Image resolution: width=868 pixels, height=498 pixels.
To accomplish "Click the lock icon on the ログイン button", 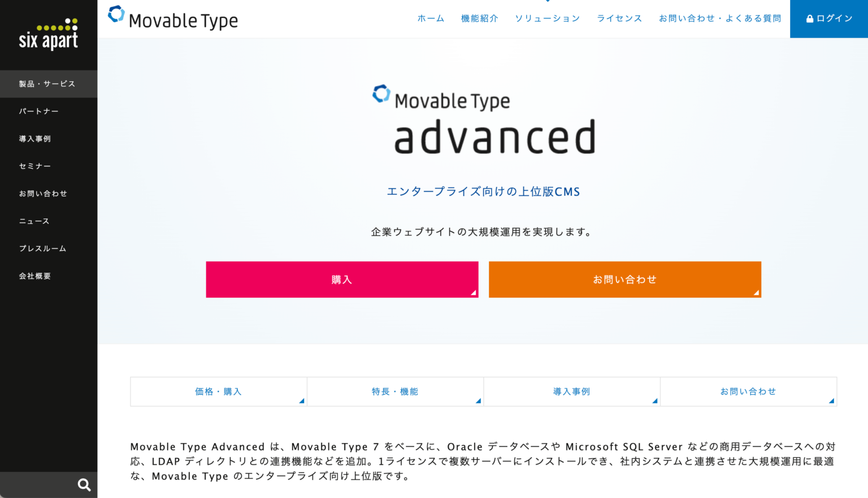I will tap(810, 18).
